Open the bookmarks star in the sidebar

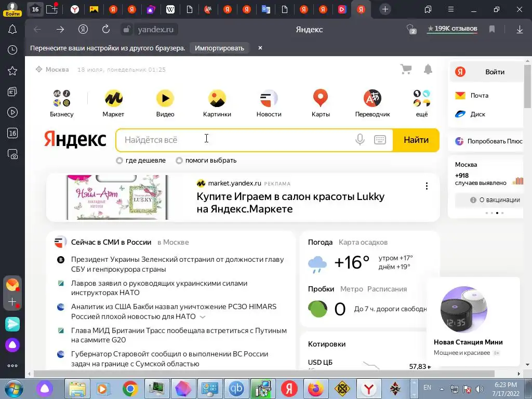(x=12, y=71)
